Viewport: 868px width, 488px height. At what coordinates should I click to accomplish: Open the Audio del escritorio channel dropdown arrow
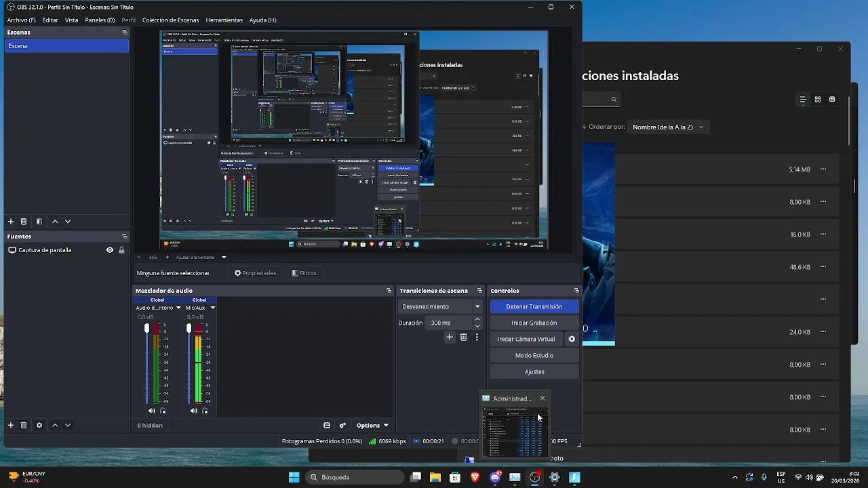pos(178,308)
